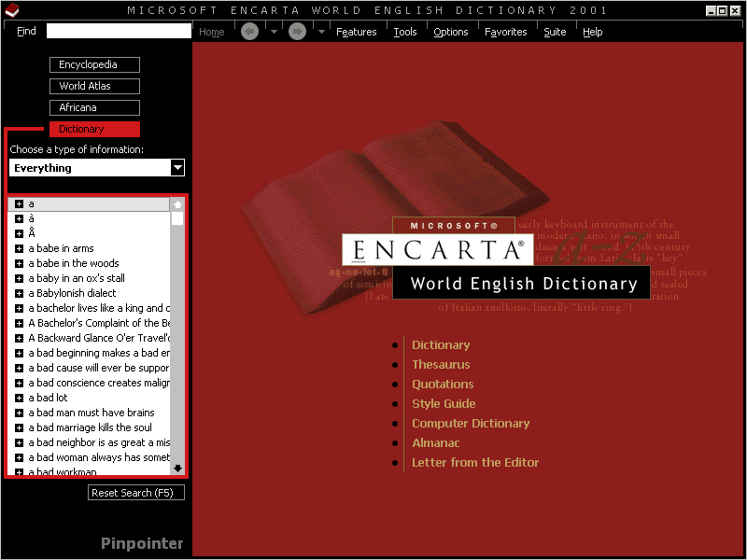Open the Features menu
Viewport: 747px width, 560px height.
[357, 32]
